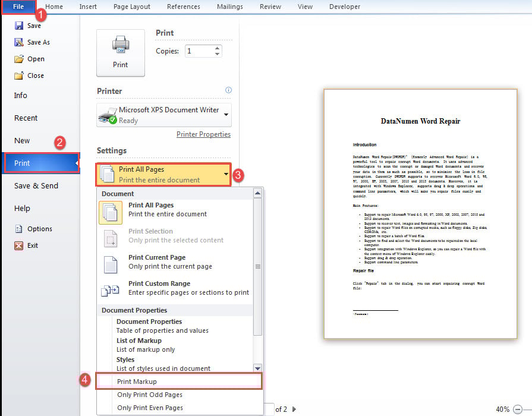Expand the Microsoft XPS Document Writer printer dropdown
This screenshot has width=532, height=416.
tap(227, 114)
